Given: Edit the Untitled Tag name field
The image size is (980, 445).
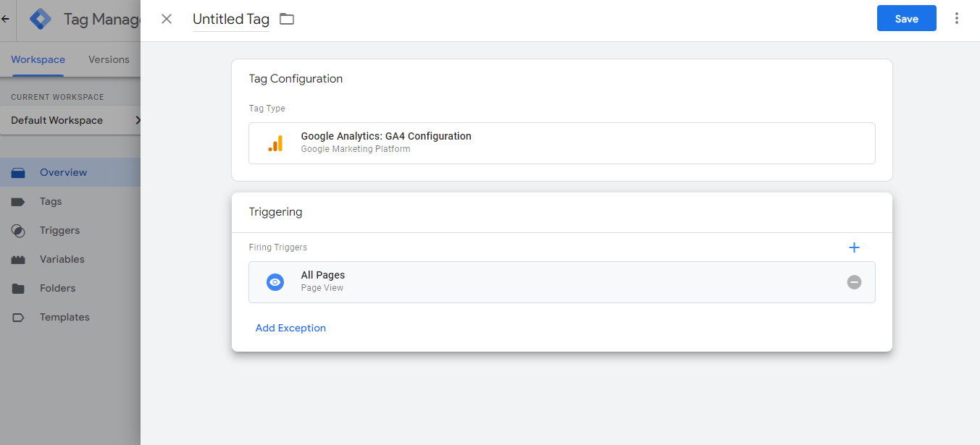Looking at the screenshot, I should 230,20.
